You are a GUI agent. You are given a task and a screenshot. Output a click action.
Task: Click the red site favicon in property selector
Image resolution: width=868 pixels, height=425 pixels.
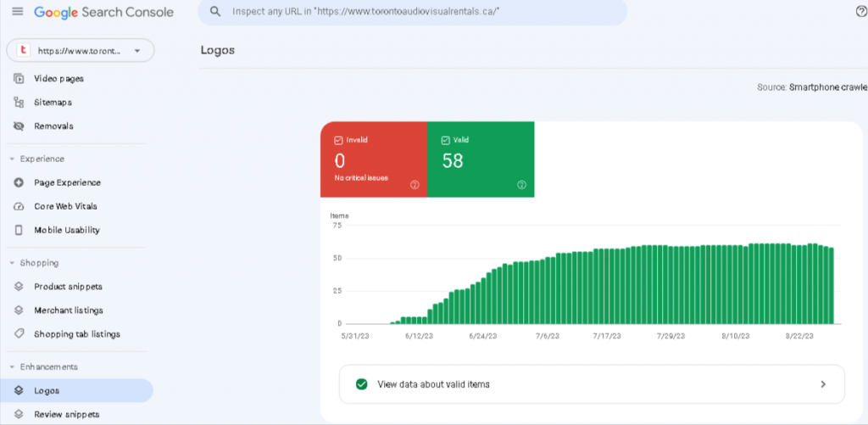(23, 50)
